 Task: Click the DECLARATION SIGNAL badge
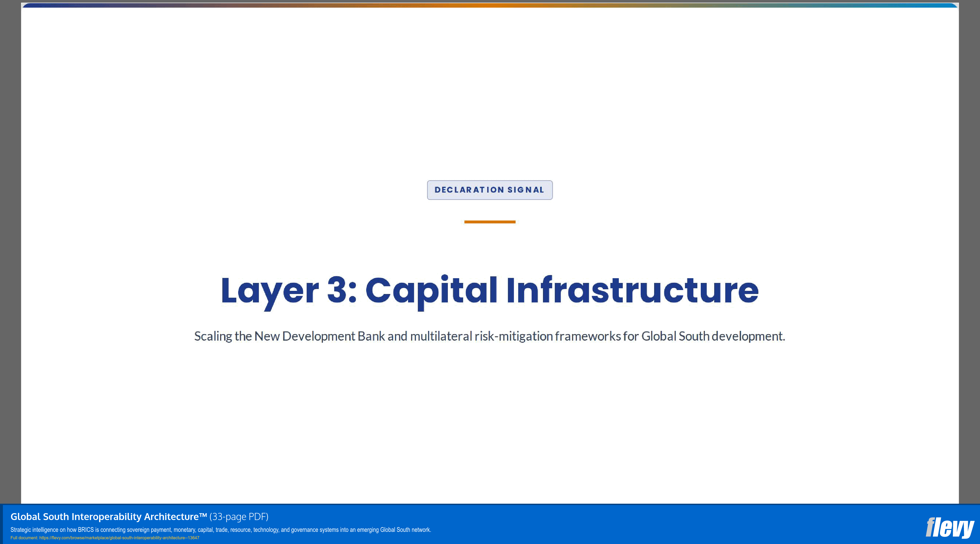[x=490, y=190]
